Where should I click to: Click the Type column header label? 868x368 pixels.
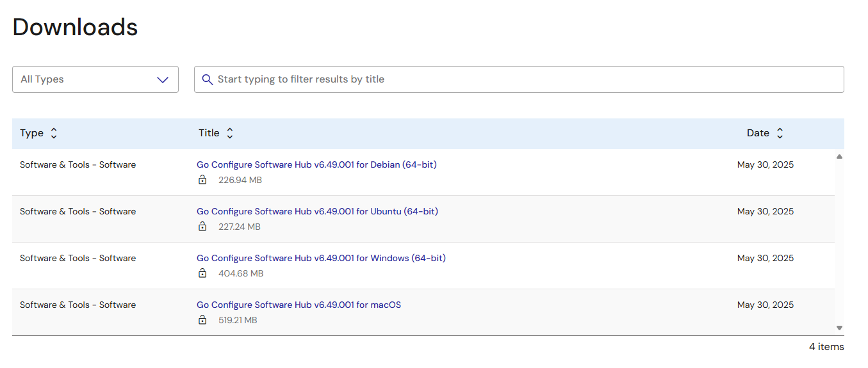[x=31, y=133]
